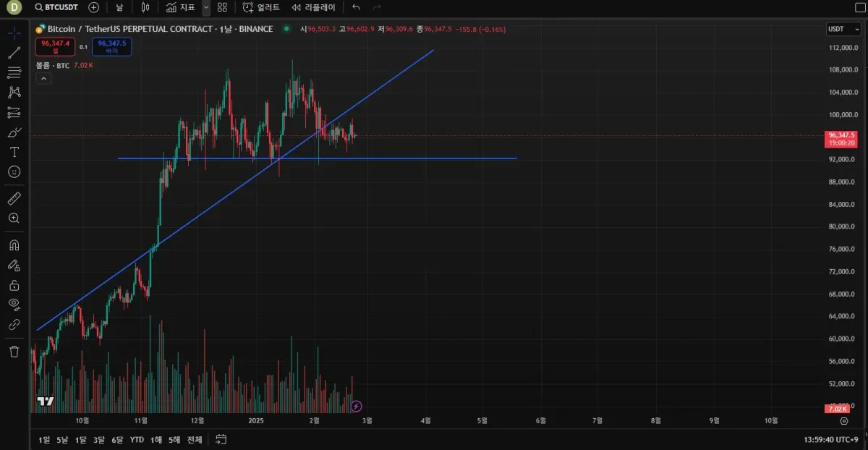868x450 pixels.
Task: Collapse the indicator legend chevron
Action: pyautogui.click(x=43, y=79)
